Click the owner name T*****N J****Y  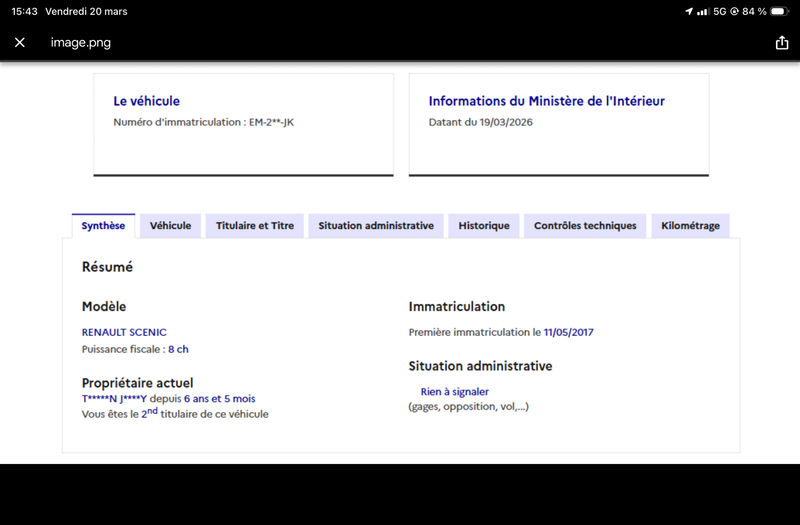[x=114, y=398]
